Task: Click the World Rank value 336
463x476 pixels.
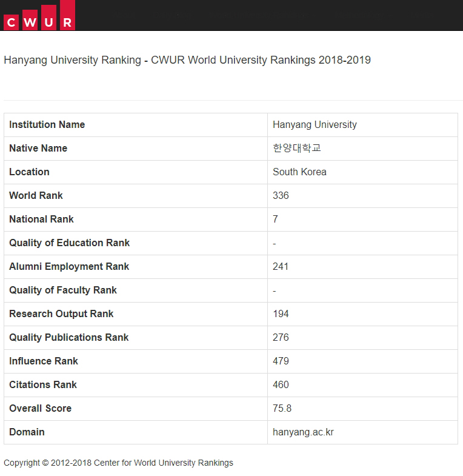Action: [281, 196]
